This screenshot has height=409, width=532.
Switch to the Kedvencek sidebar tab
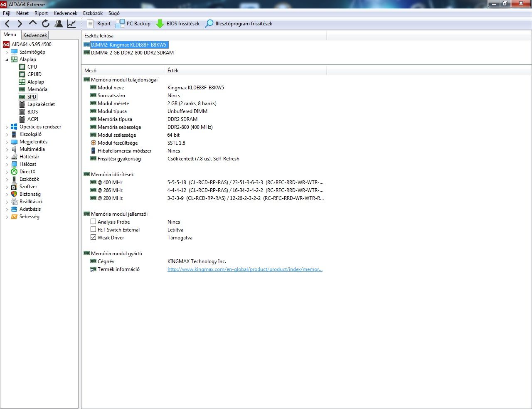(x=35, y=35)
